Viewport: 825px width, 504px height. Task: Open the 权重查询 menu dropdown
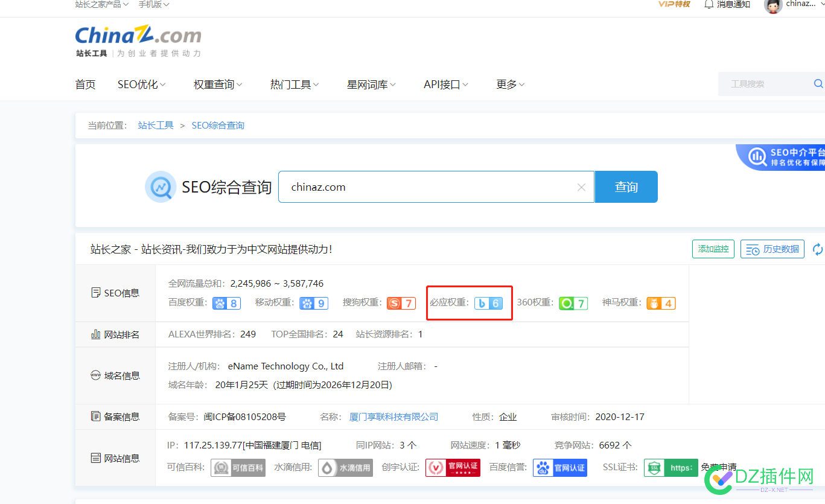point(218,85)
